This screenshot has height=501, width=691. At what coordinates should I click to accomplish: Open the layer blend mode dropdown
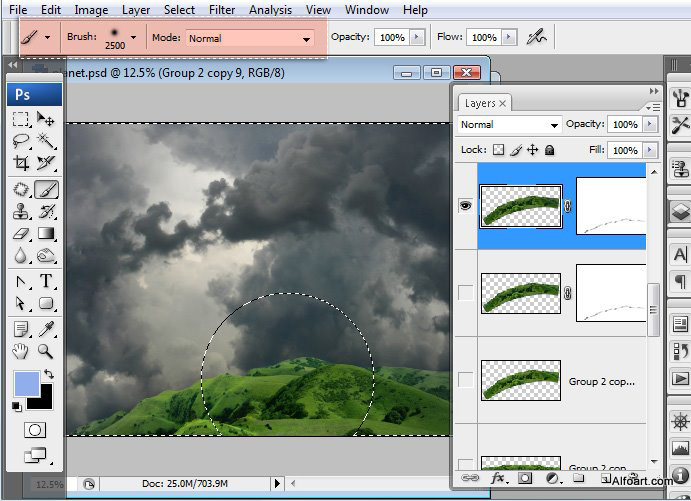pos(509,125)
